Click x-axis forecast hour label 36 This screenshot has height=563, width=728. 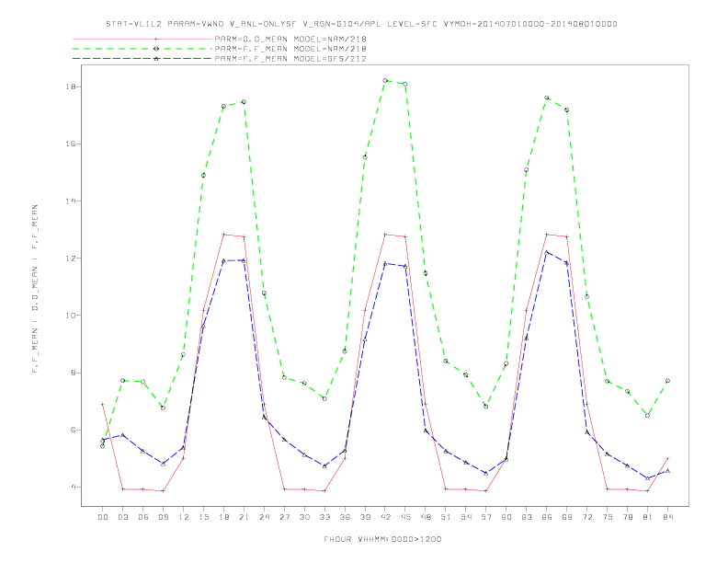(345, 517)
